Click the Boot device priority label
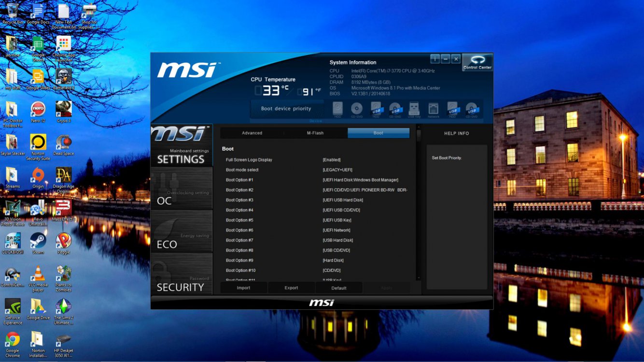644x362 pixels. (286, 109)
